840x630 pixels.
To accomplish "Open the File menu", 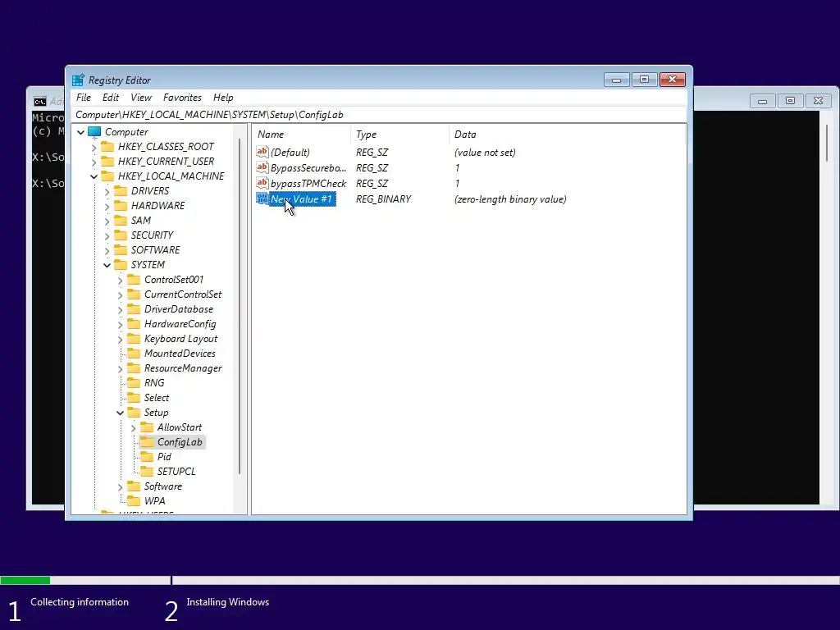I will [x=84, y=98].
